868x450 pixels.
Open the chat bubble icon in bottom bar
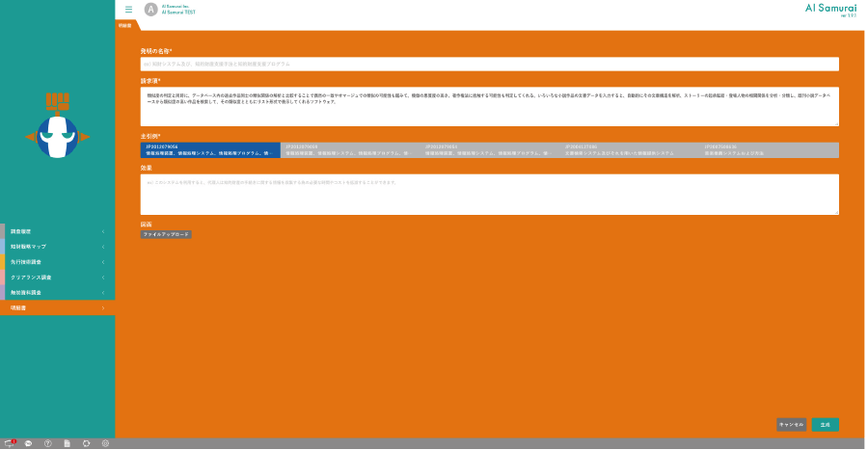pos(28,443)
